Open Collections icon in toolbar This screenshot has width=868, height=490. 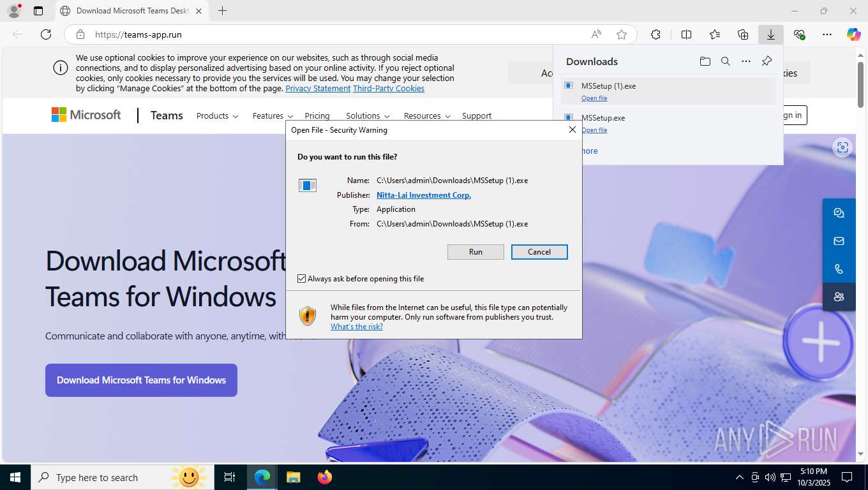[743, 34]
